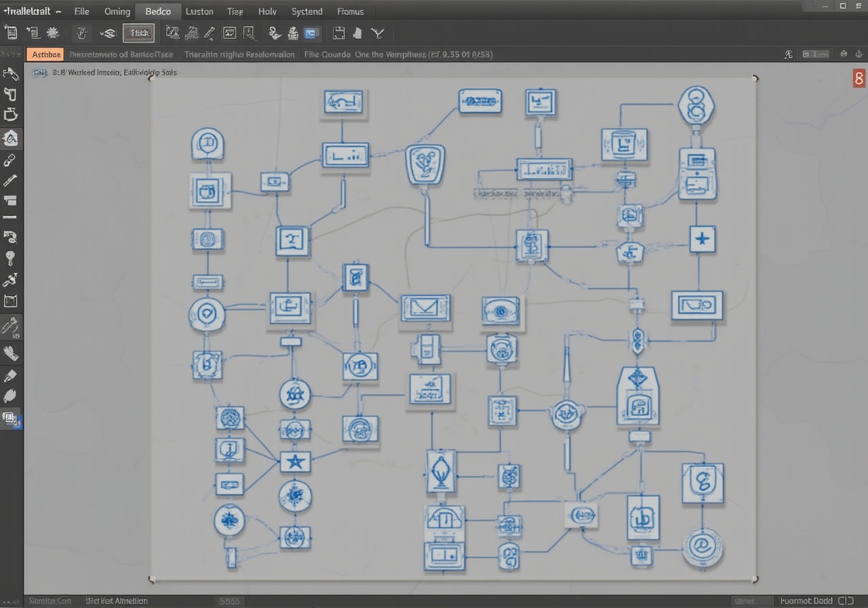868x608 pixels.
Task: Click the gear-shaped icon in top toolbar
Action: (53, 33)
